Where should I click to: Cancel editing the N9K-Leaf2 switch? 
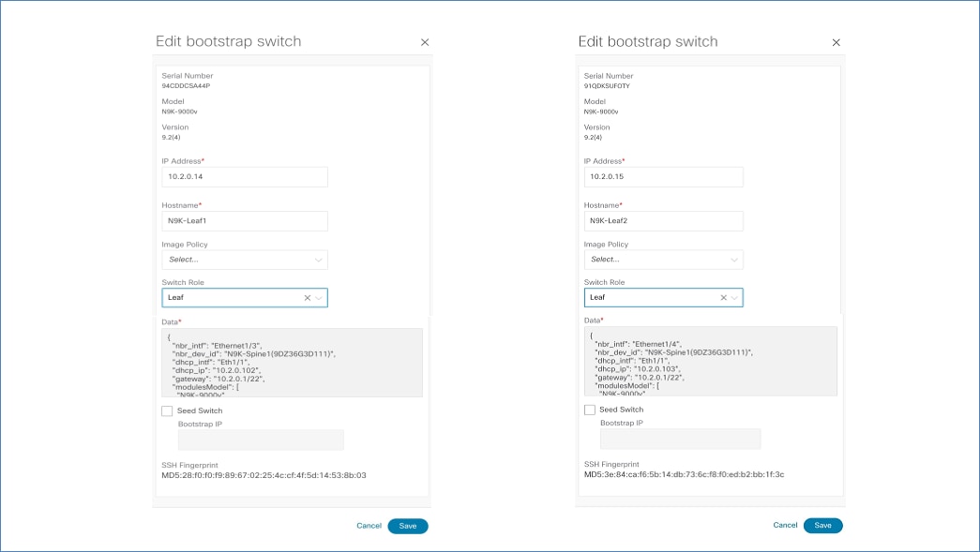click(x=785, y=525)
